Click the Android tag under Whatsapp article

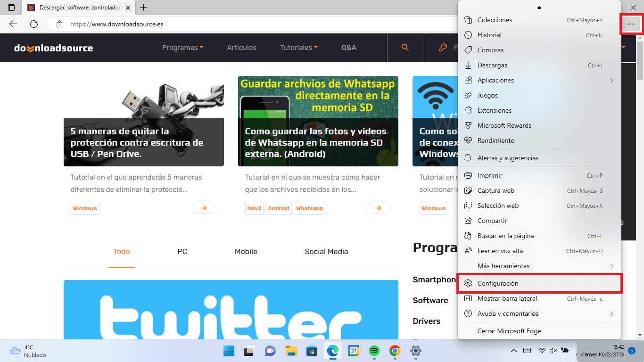pos(279,208)
